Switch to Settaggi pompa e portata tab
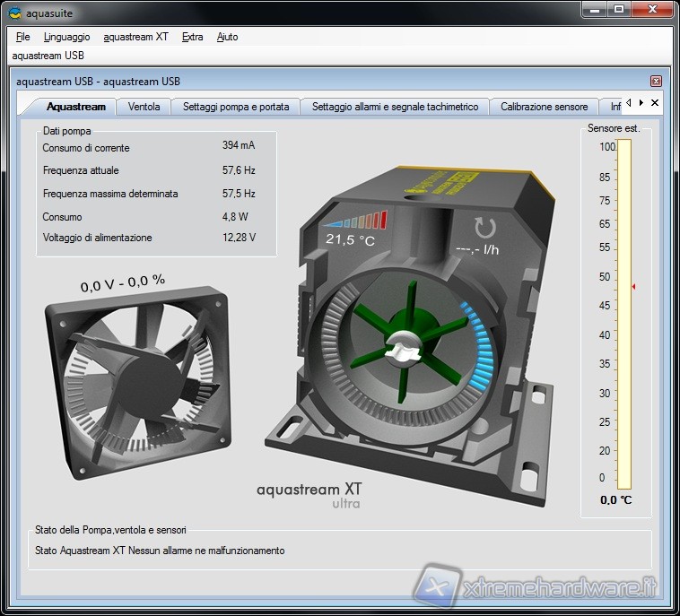The height and width of the screenshot is (616, 680). click(236, 107)
